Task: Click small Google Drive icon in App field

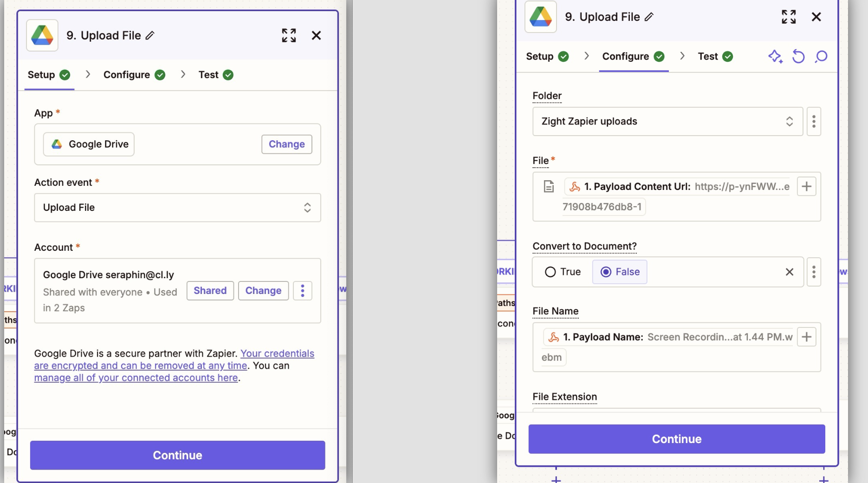Action: 57,144
